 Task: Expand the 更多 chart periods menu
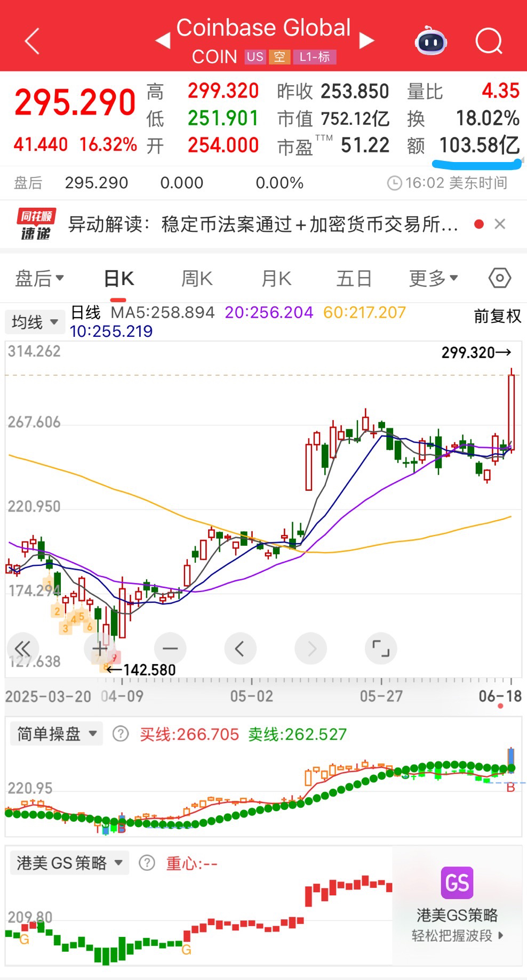433,278
